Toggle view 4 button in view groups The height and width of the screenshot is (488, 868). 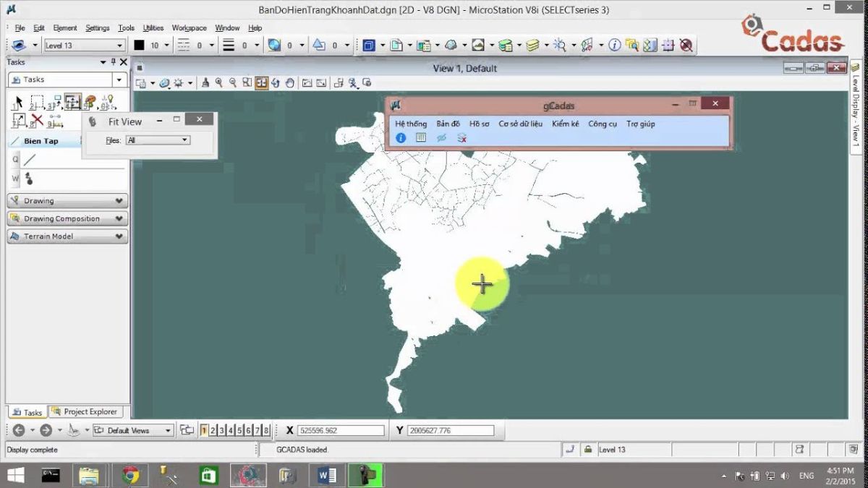tap(230, 430)
